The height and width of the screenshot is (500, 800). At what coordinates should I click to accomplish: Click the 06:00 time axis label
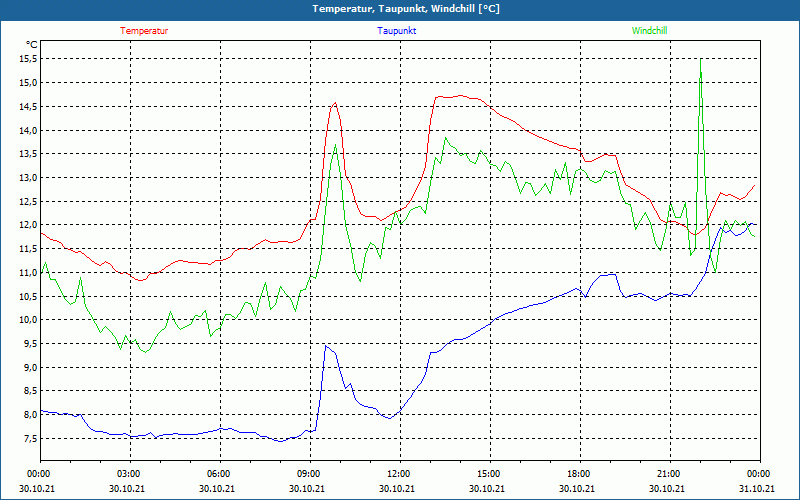[220, 474]
